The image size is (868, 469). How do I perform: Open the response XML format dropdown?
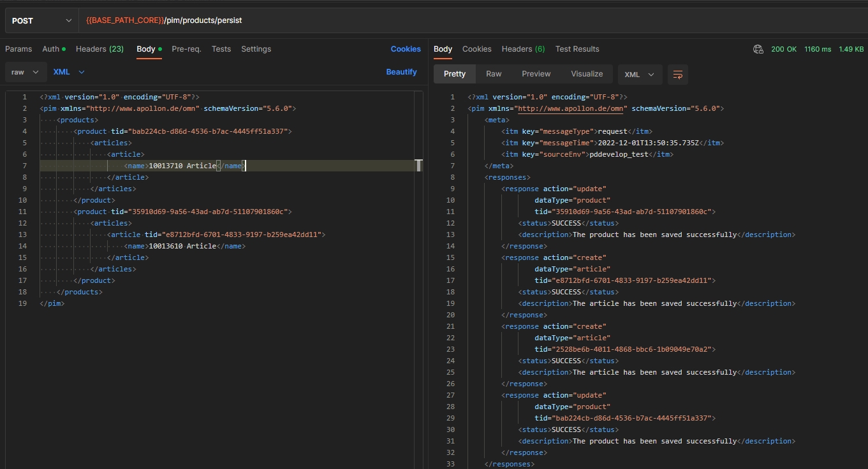[640, 75]
